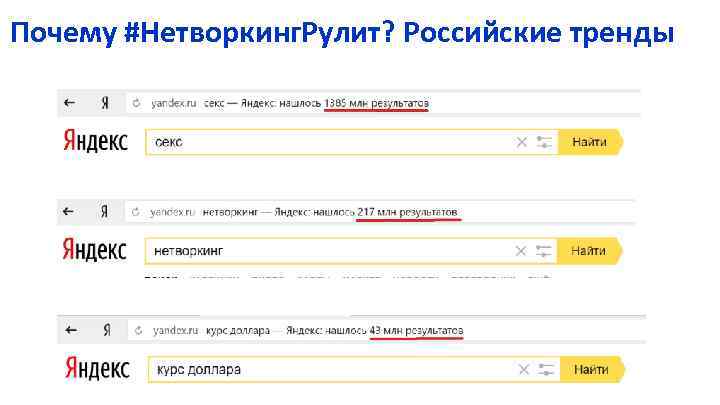
Task: Open search settings sliders next to секс
Action: [544, 142]
